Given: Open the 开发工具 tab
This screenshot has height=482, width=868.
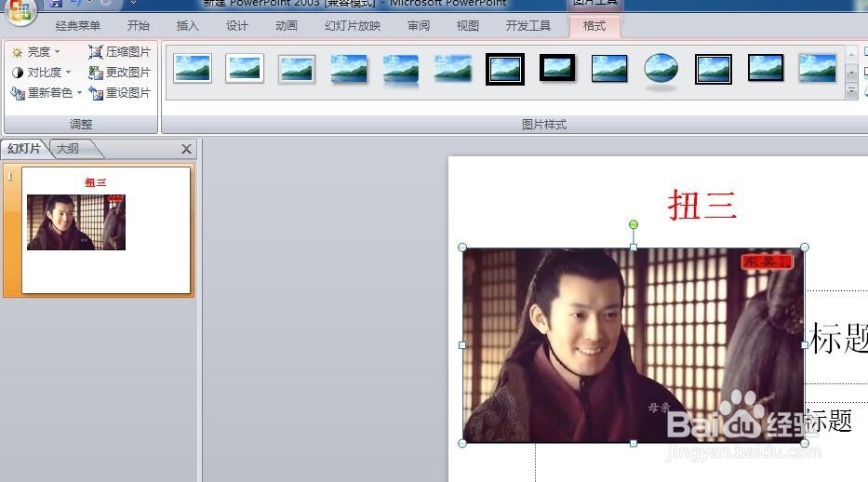Looking at the screenshot, I should point(528,25).
